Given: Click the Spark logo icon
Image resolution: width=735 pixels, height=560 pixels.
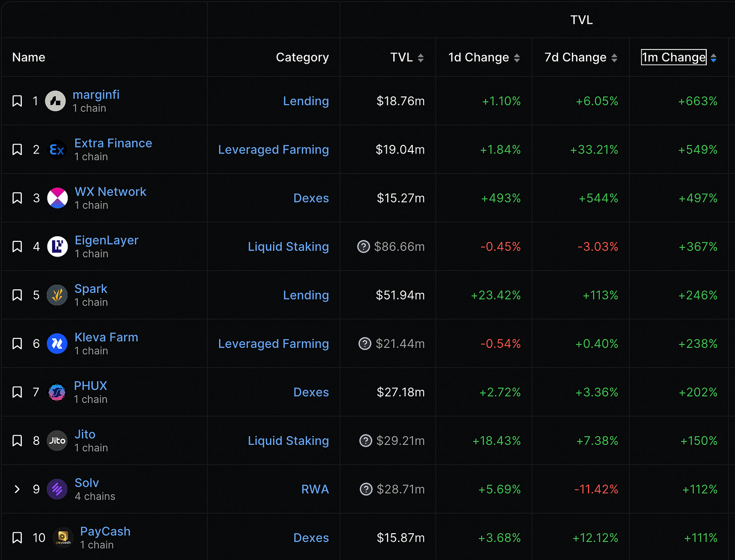Looking at the screenshot, I should click(57, 295).
